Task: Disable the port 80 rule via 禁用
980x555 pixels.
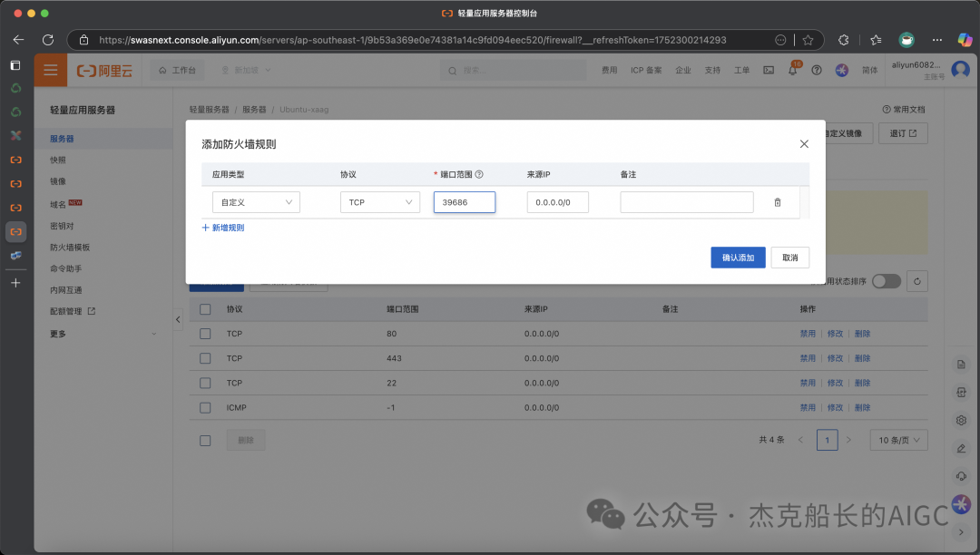Action: [808, 334]
